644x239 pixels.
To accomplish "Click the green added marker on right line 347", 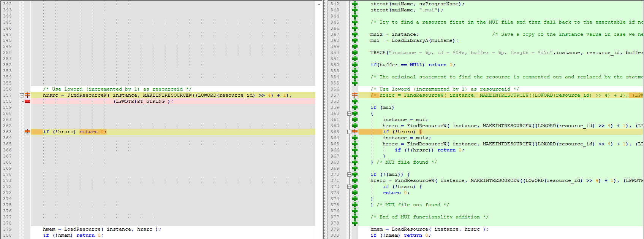I will pos(355,34).
